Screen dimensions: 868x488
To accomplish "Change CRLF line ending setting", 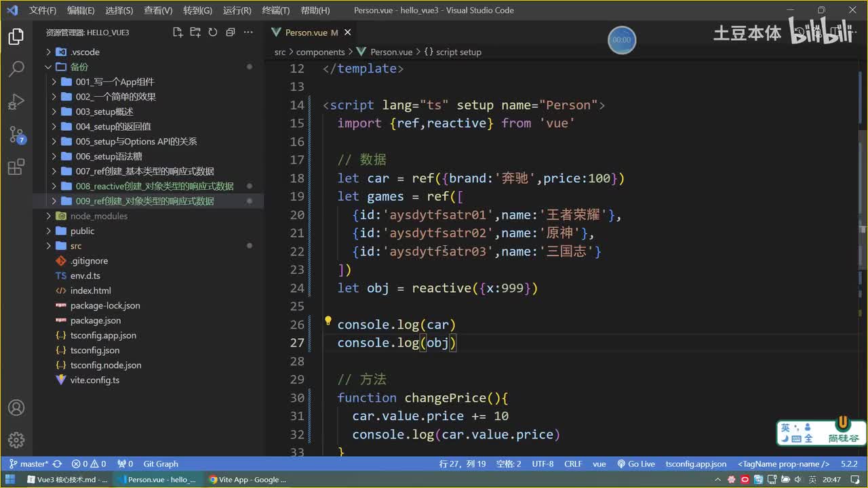I will tap(573, 464).
